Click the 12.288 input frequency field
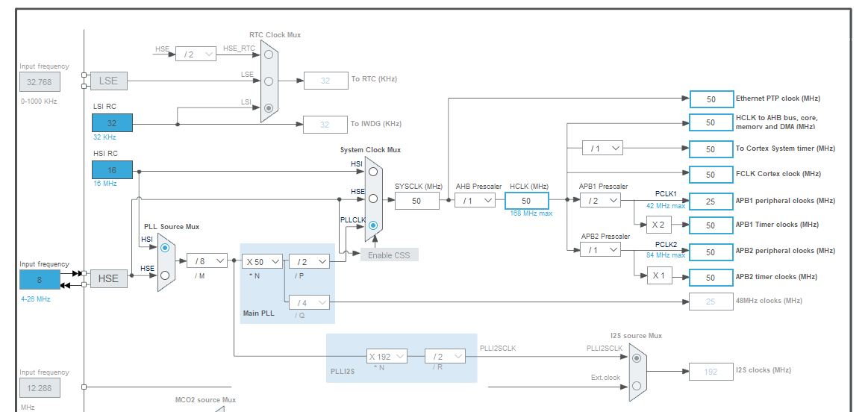 (40, 387)
